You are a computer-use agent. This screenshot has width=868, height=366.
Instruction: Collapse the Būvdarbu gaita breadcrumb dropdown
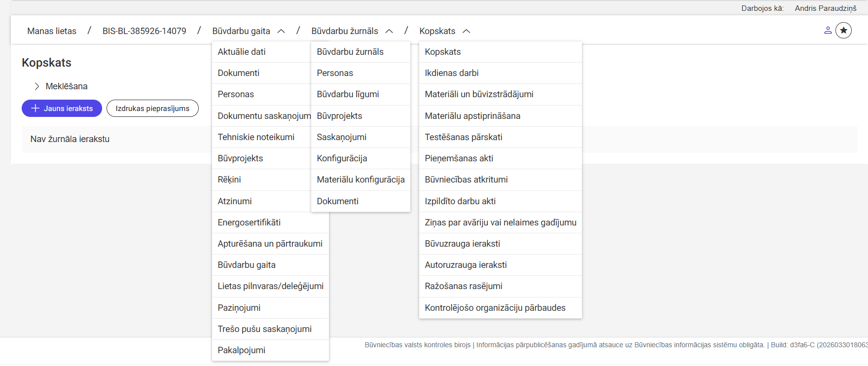pyautogui.click(x=281, y=31)
